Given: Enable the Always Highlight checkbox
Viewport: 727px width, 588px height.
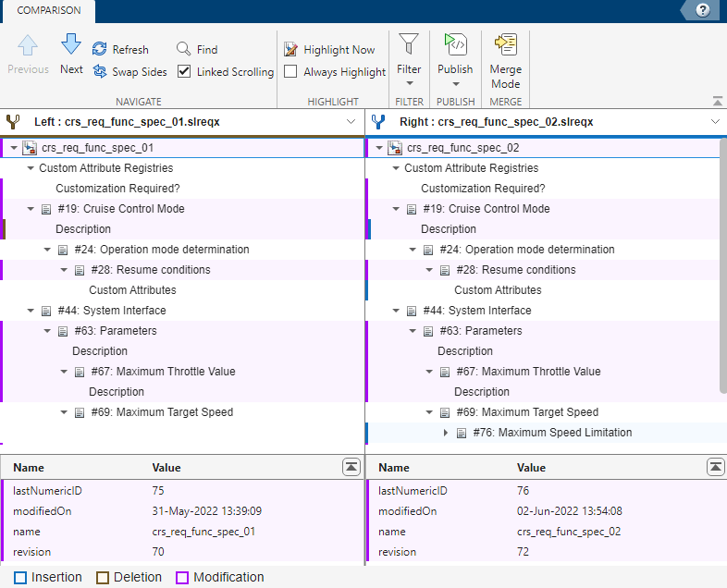Looking at the screenshot, I should (291, 72).
